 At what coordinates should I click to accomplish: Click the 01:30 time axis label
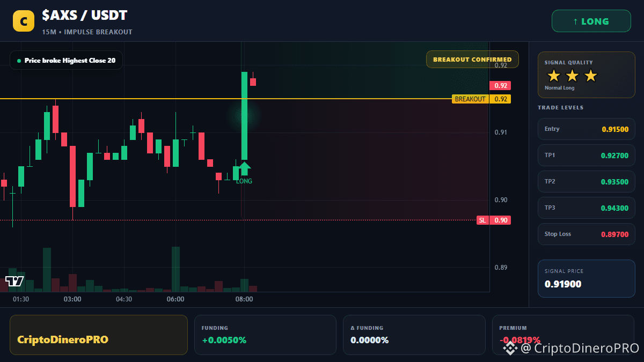[21, 299]
